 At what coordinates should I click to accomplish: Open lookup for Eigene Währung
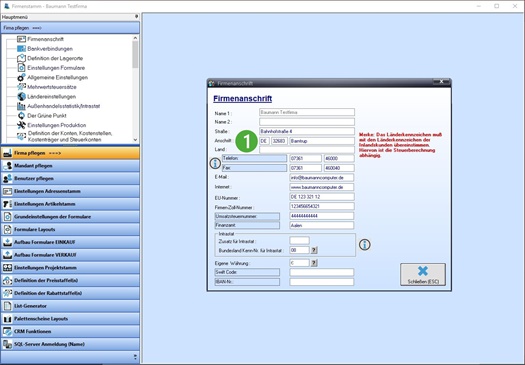pos(314,263)
